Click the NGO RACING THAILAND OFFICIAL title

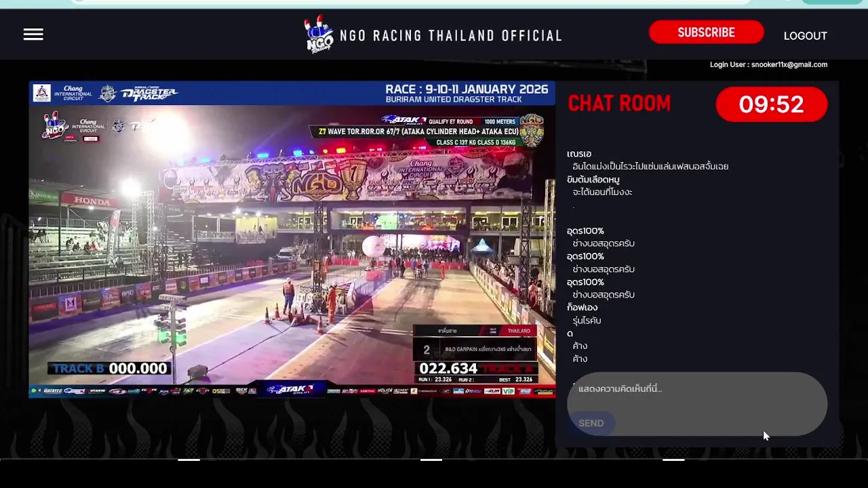[x=451, y=36]
